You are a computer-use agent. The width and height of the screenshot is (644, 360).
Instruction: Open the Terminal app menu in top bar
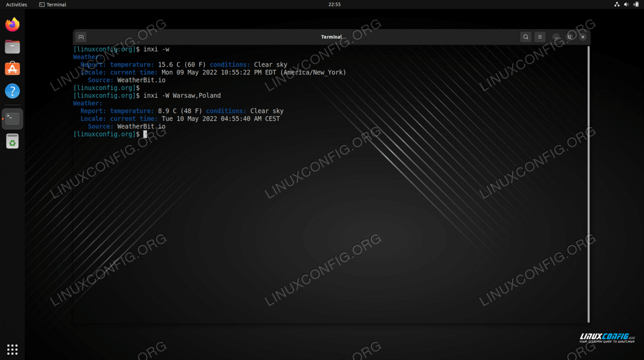pos(53,4)
